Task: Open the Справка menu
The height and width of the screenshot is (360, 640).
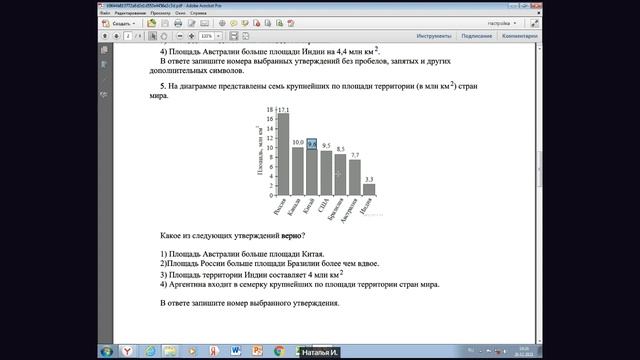Action: pos(198,13)
